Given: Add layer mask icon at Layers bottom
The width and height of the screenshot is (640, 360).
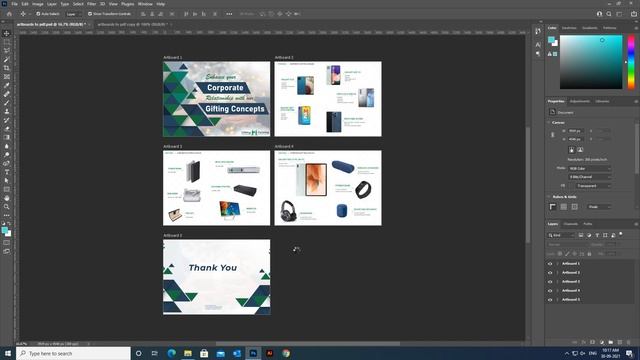Looking at the screenshot, I should 593,342.
